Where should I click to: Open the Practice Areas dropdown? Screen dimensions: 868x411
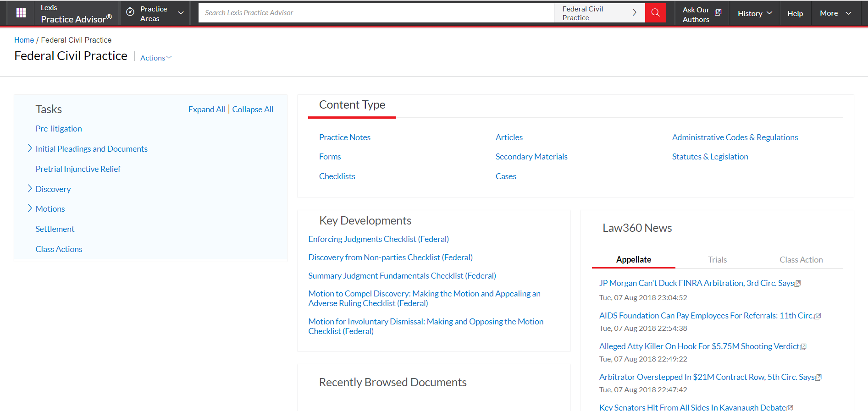point(155,13)
